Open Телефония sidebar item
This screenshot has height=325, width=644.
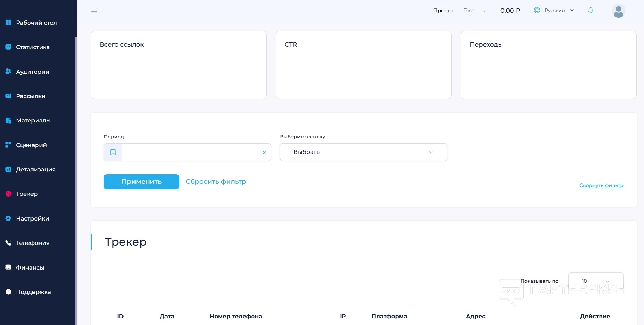pos(33,243)
